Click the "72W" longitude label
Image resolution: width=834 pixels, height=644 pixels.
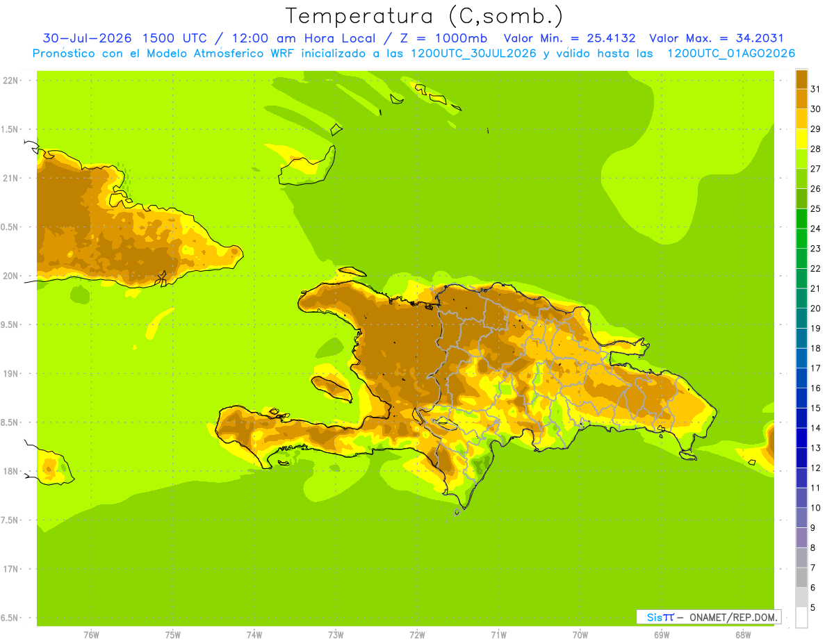[x=417, y=634]
